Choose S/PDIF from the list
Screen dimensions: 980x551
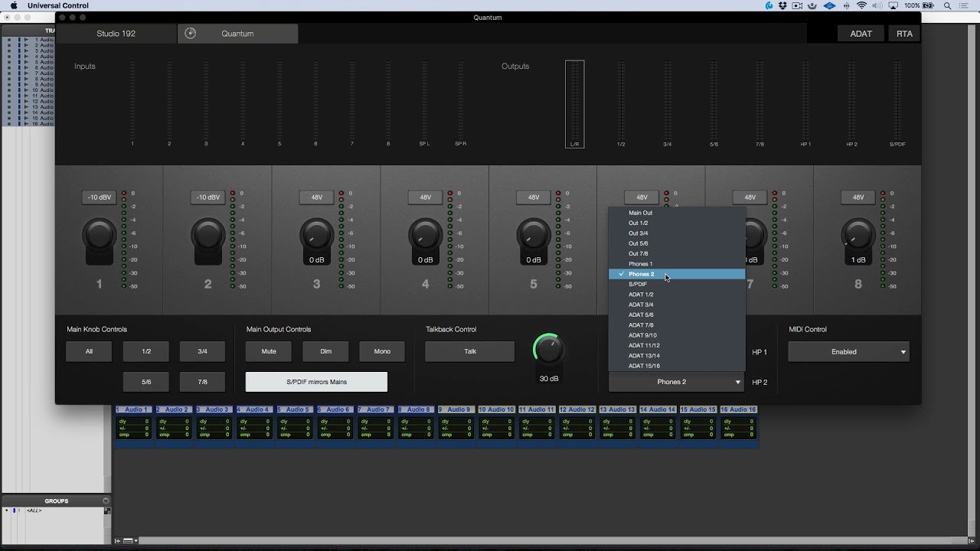[677, 284]
